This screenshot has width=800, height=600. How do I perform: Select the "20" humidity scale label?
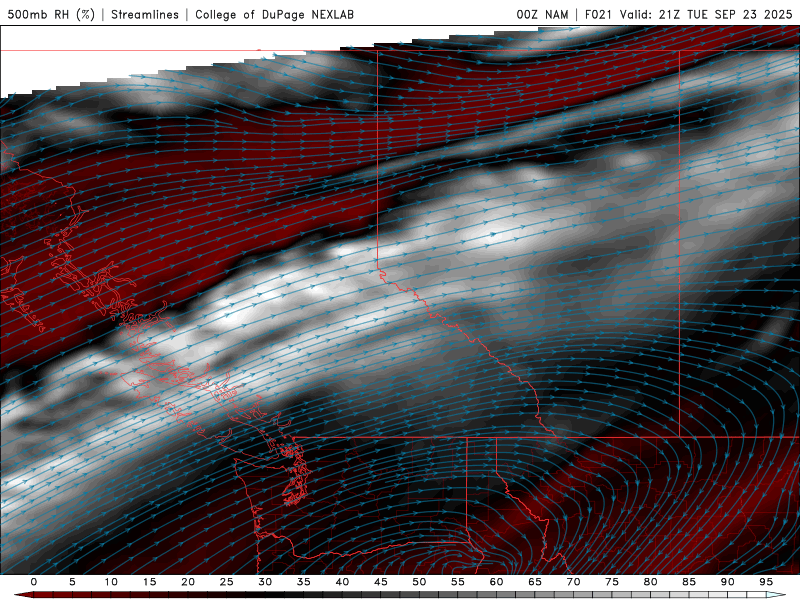(x=188, y=582)
